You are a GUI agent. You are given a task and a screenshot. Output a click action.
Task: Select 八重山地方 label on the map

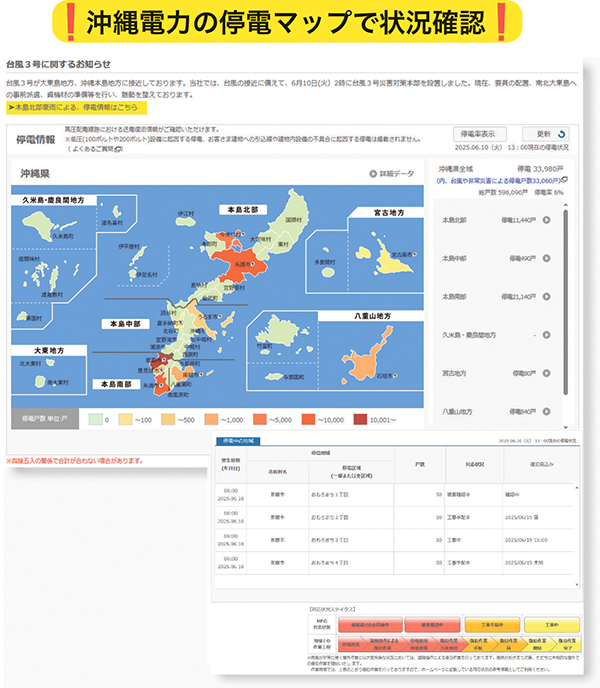[x=372, y=316]
